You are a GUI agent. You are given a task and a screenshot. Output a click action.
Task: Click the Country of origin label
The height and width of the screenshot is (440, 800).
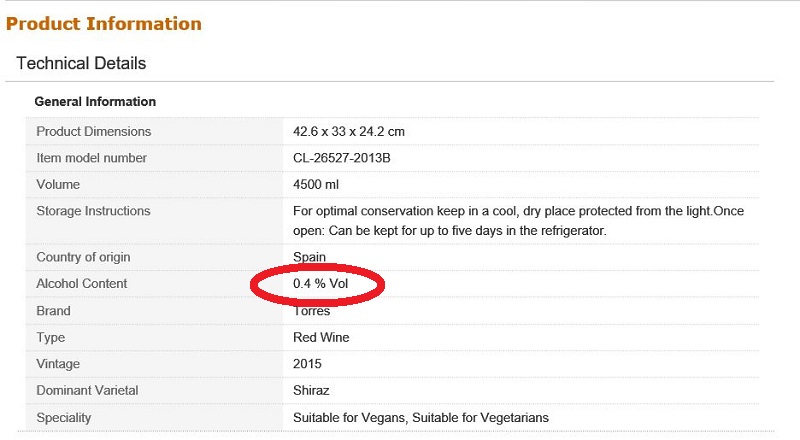[x=83, y=257]
